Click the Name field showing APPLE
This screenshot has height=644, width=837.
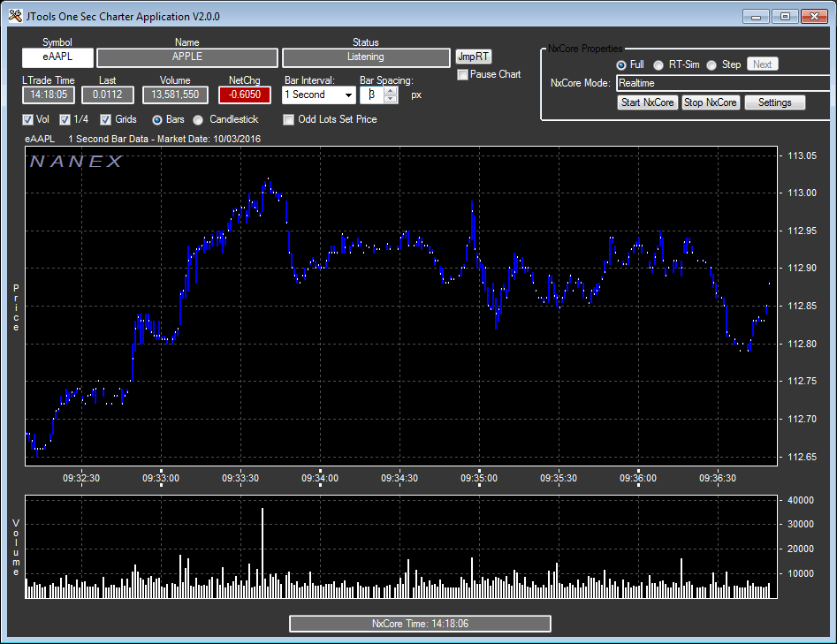187,57
